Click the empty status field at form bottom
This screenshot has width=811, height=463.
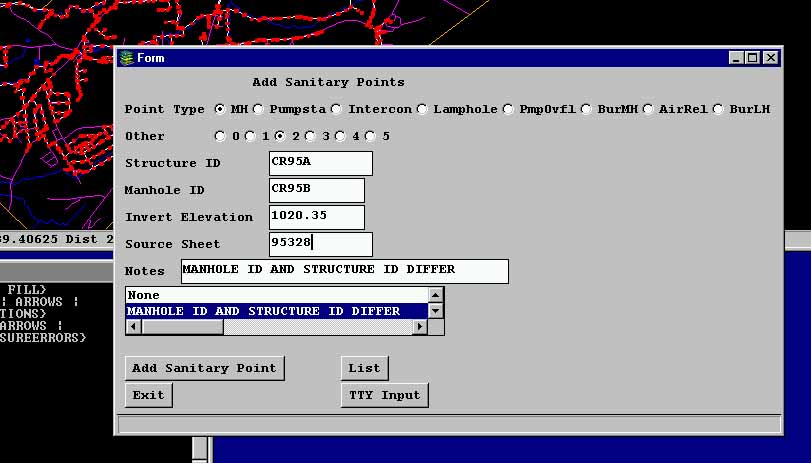tap(449, 424)
